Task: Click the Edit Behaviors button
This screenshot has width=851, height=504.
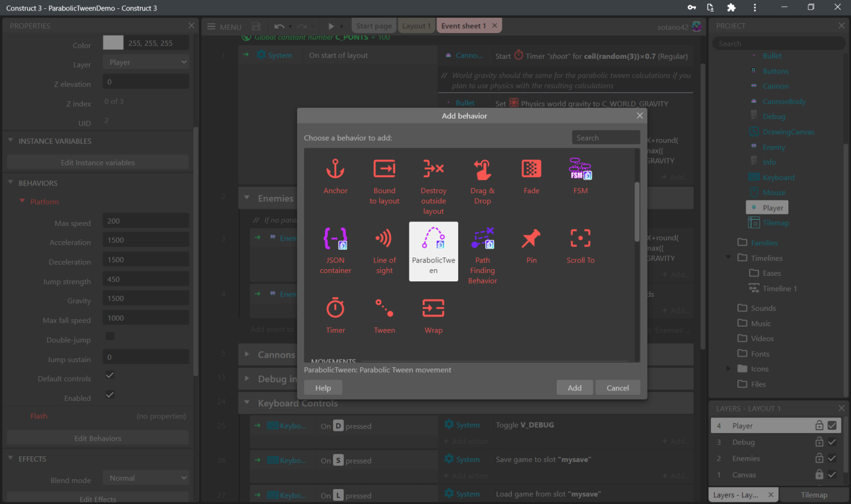Action: pos(98,438)
